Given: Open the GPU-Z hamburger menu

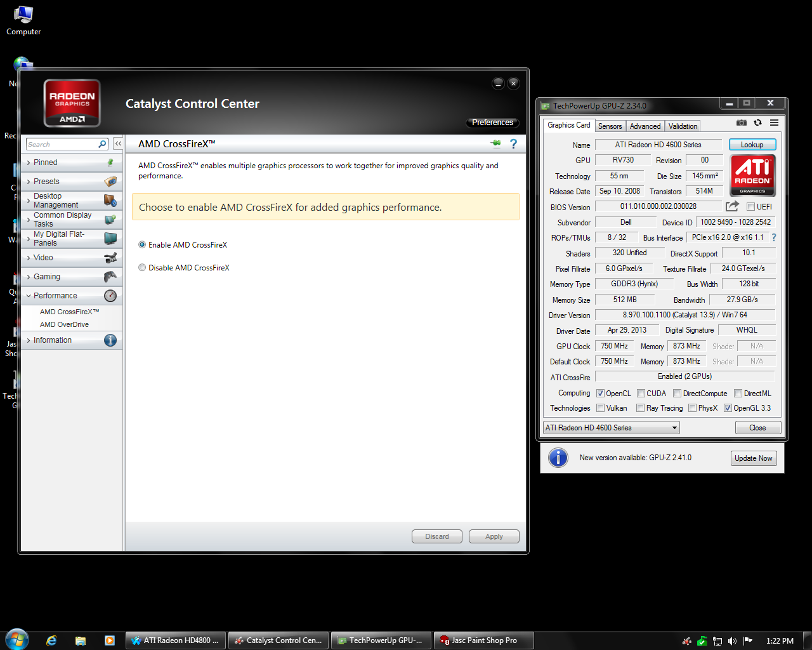Looking at the screenshot, I should tap(774, 123).
